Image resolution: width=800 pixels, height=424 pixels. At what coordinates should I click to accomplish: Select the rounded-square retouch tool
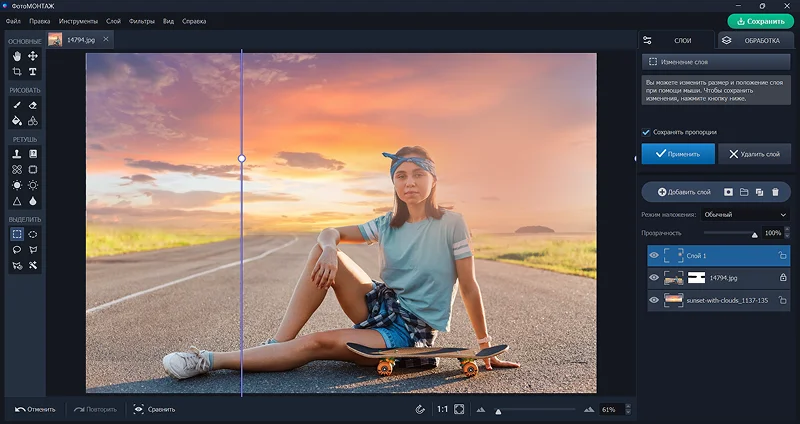[33, 169]
